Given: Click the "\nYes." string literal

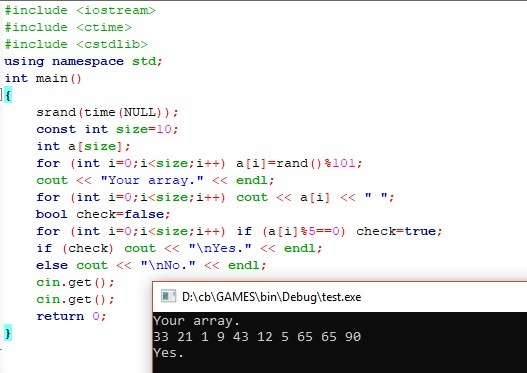Looking at the screenshot, I should pyautogui.click(x=220, y=248).
